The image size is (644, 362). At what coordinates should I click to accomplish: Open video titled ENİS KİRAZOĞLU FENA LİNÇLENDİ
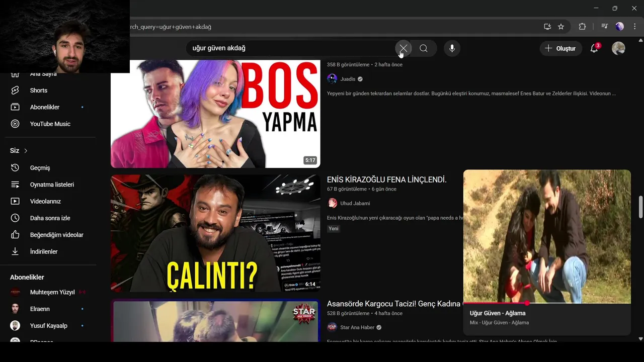click(x=387, y=179)
